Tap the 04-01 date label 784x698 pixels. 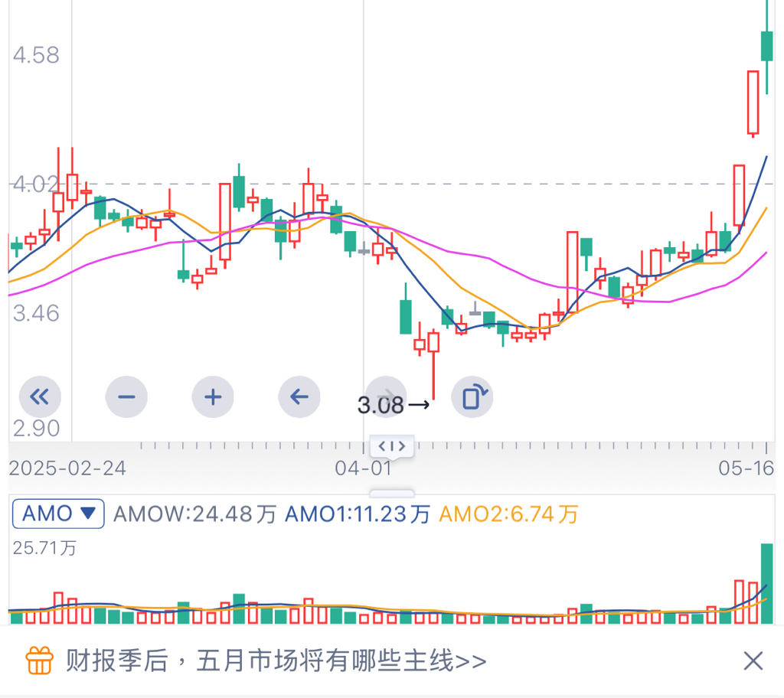364,468
